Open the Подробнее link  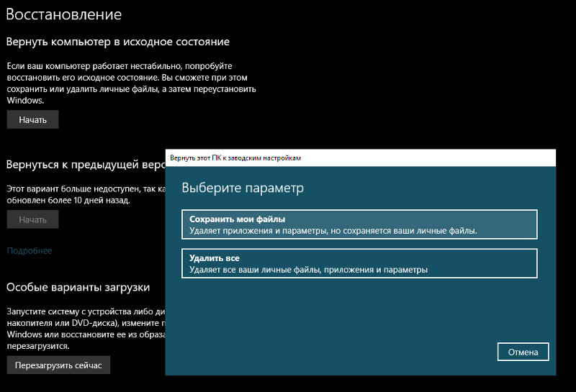pyautogui.click(x=30, y=251)
